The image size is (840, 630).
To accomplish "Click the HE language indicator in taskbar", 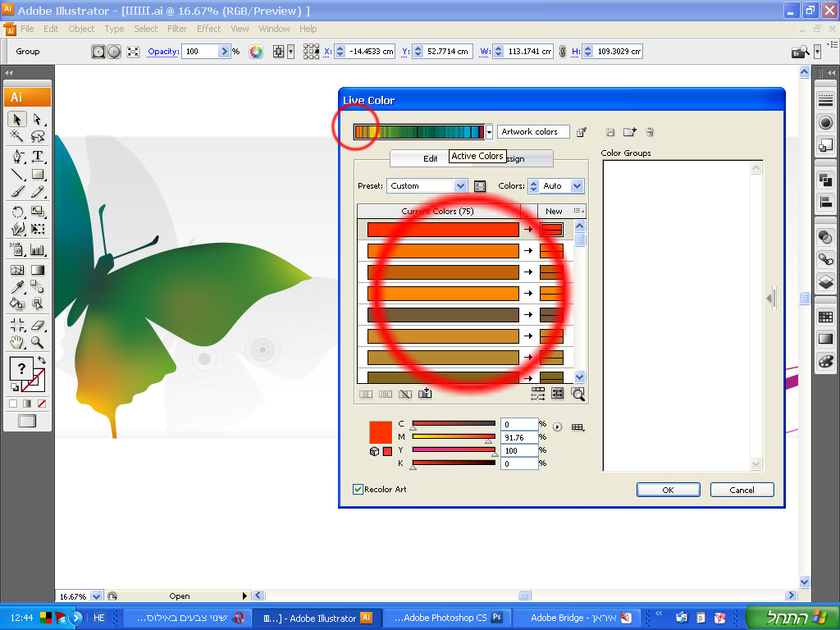I will pyautogui.click(x=99, y=617).
